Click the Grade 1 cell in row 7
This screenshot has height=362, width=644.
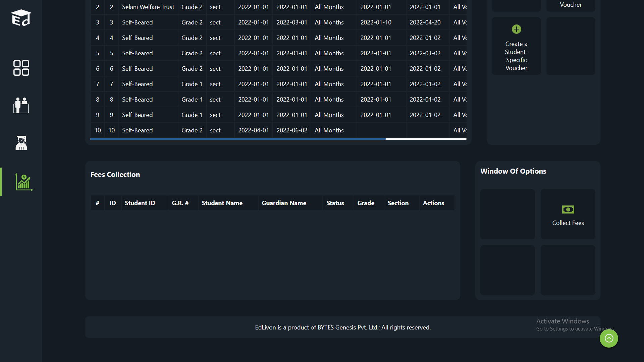click(x=192, y=84)
